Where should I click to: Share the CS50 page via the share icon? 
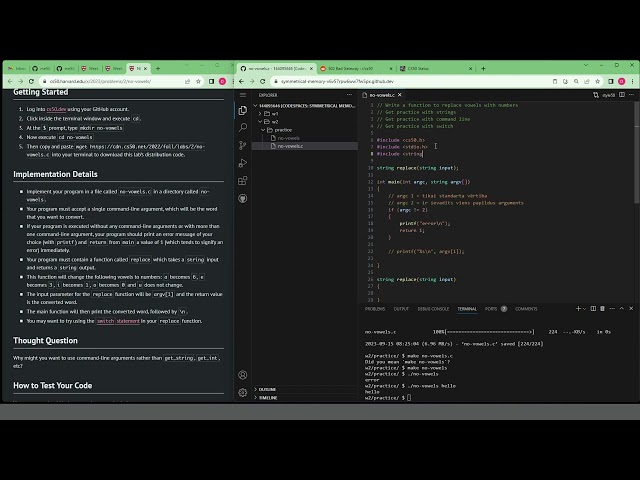tap(187, 81)
